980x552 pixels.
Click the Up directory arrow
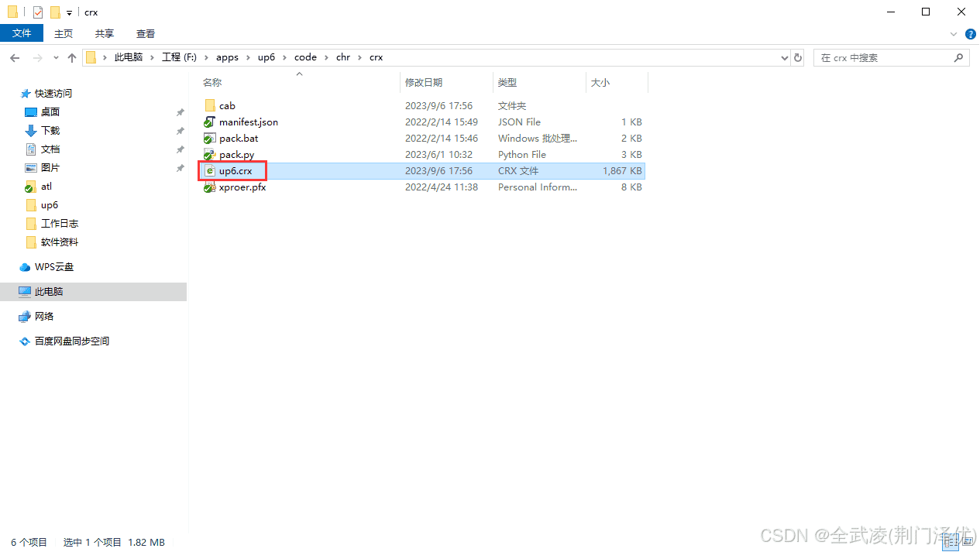click(x=72, y=58)
